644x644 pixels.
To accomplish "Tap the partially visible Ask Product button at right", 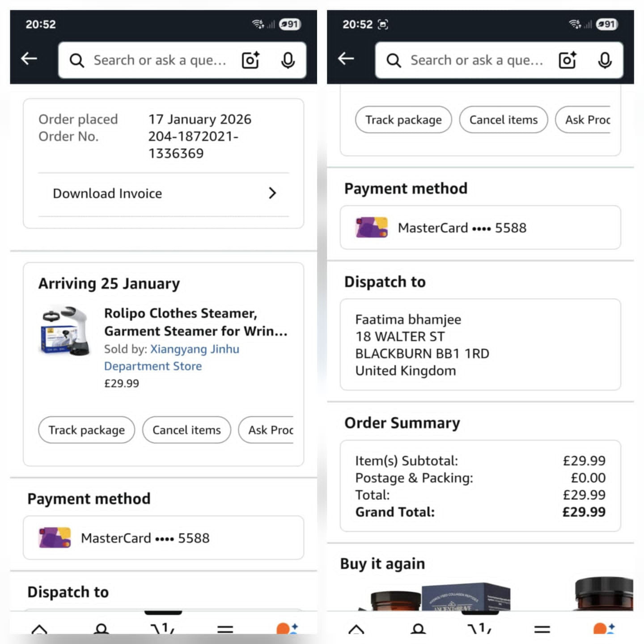I will [583, 119].
